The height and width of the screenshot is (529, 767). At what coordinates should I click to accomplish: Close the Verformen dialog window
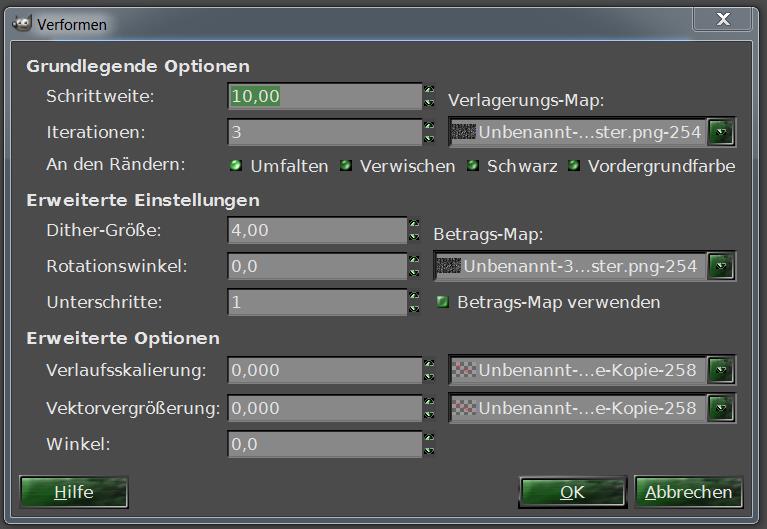[723, 19]
